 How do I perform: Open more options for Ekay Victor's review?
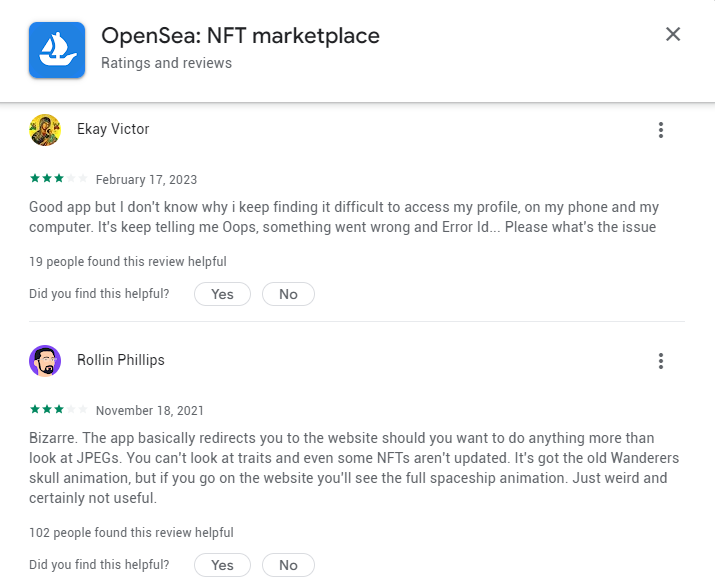click(661, 130)
